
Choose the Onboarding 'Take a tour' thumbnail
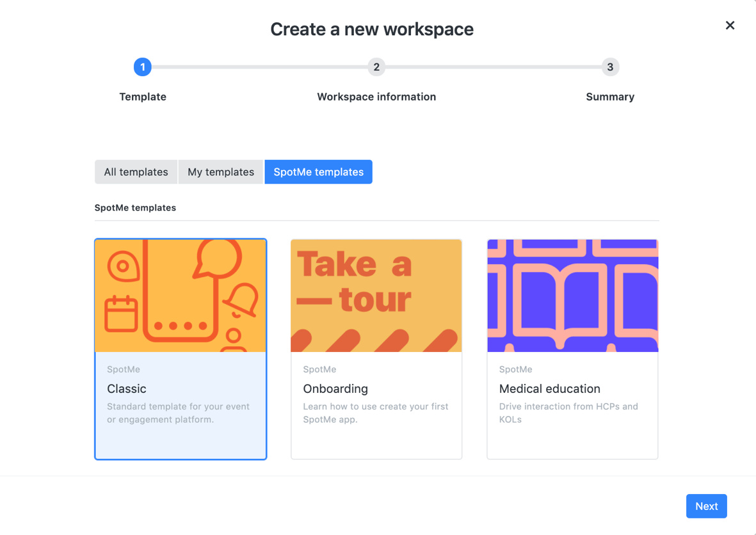[376, 296]
